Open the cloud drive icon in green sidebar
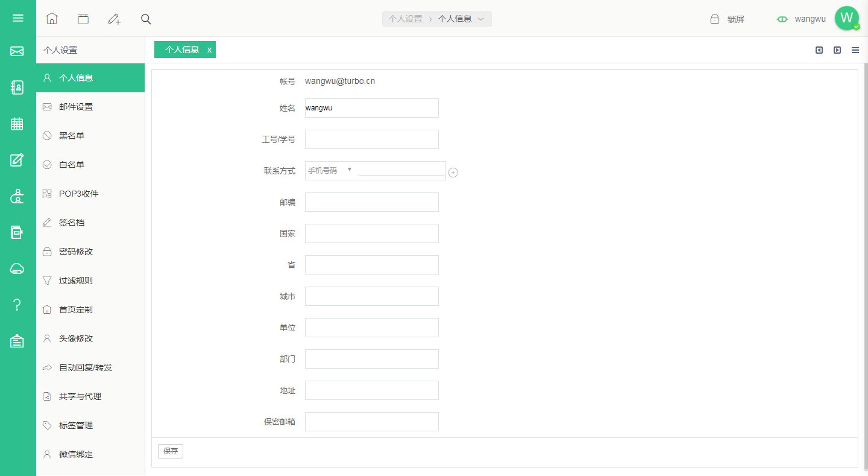This screenshot has width=868, height=476. tap(17, 268)
